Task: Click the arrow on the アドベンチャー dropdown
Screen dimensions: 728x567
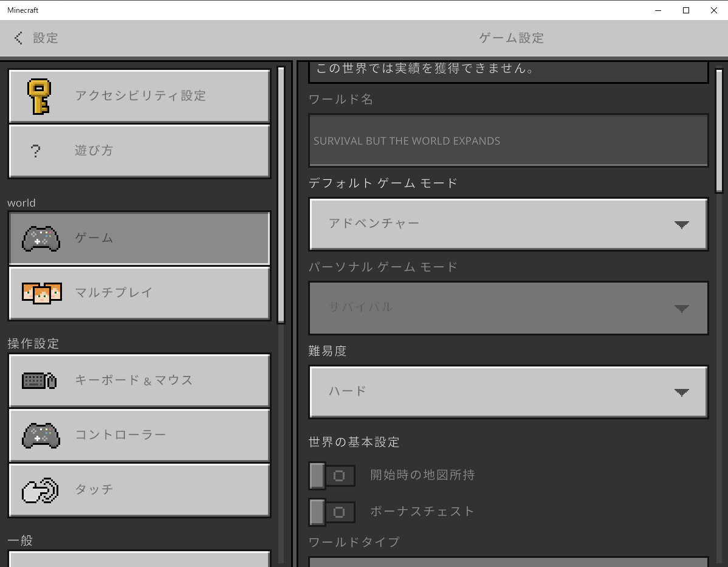Action: (681, 225)
